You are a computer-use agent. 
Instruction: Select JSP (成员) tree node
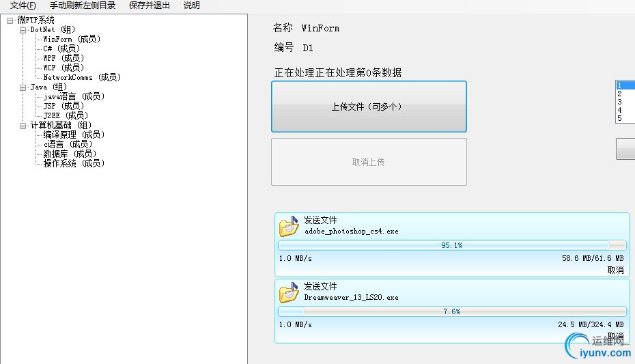pyautogui.click(x=63, y=107)
